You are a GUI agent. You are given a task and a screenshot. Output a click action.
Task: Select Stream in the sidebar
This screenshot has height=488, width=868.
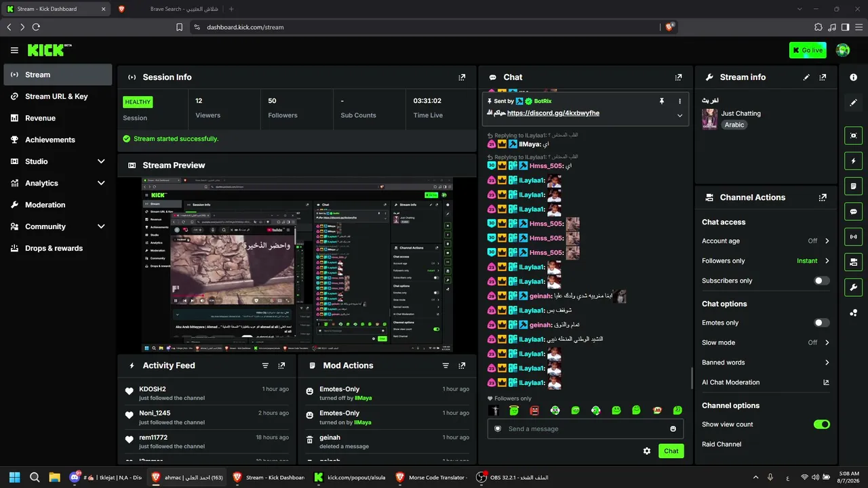58,75
